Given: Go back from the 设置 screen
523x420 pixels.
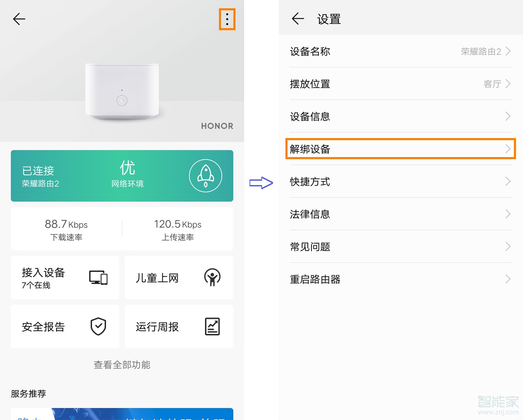Looking at the screenshot, I should point(298,19).
